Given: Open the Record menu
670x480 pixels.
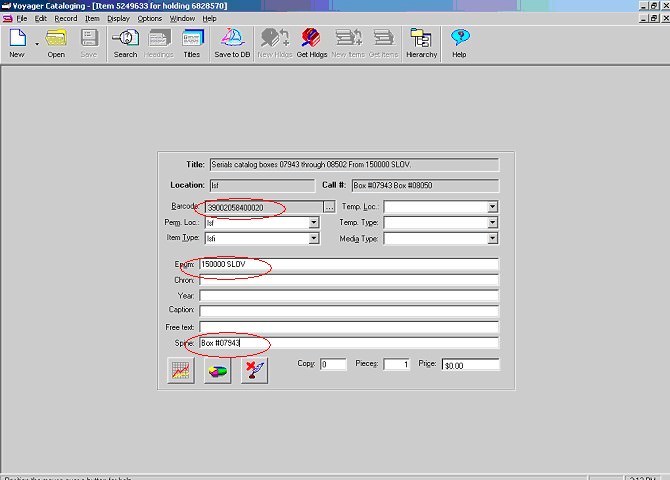Looking at the screenshot, I should pos(65,18).
